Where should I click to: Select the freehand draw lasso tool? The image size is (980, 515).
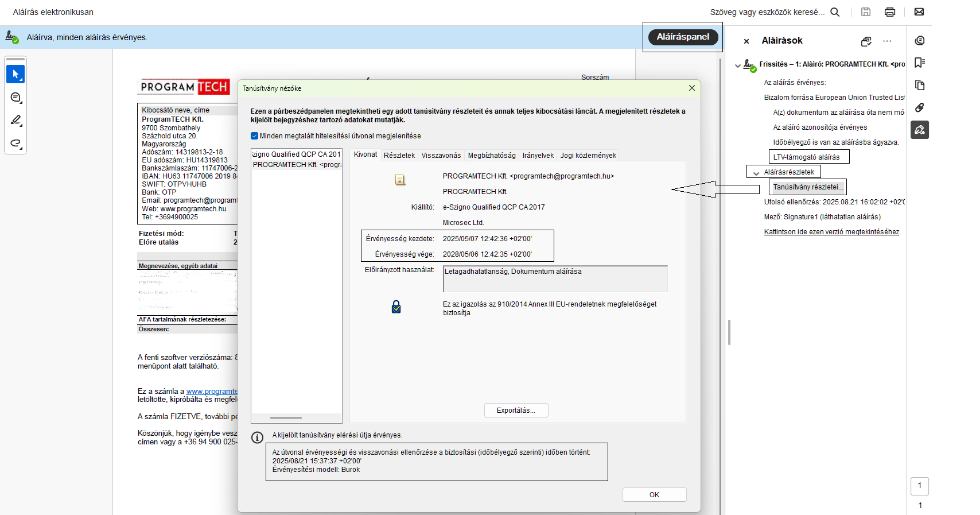[15, 144]
